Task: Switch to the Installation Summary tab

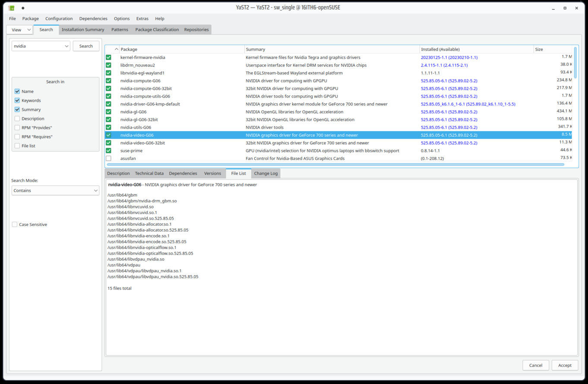Action: click(x=83, y=30)
